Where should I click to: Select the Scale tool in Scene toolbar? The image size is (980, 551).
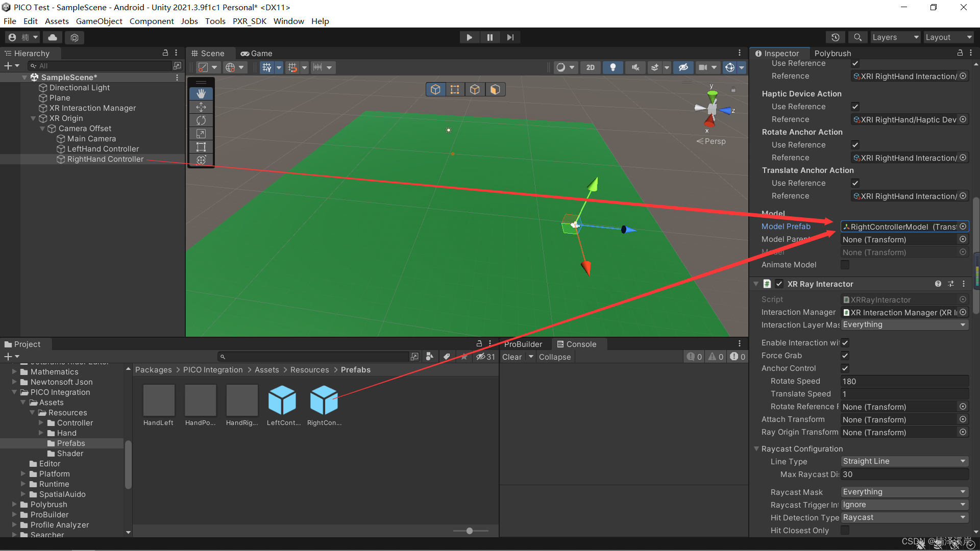[x=201, y=134]
